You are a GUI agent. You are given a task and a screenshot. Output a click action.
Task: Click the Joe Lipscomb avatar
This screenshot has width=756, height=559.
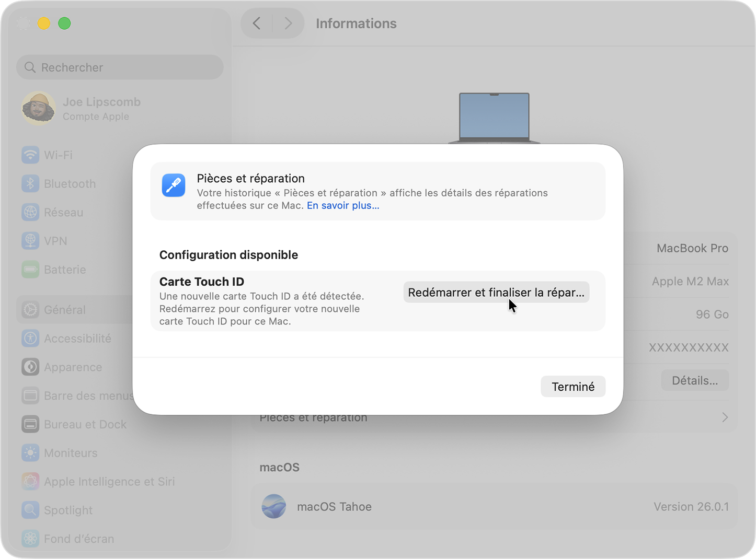38,108
